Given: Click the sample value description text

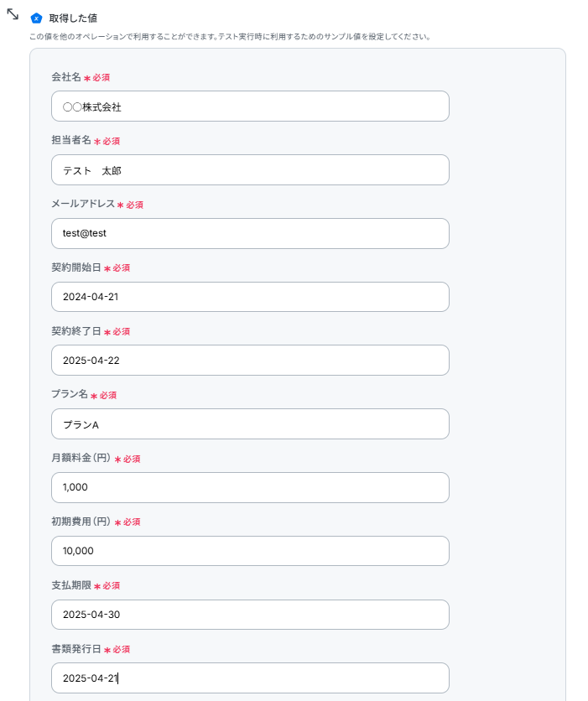Looking at the screenshot, I should [230, 37].
